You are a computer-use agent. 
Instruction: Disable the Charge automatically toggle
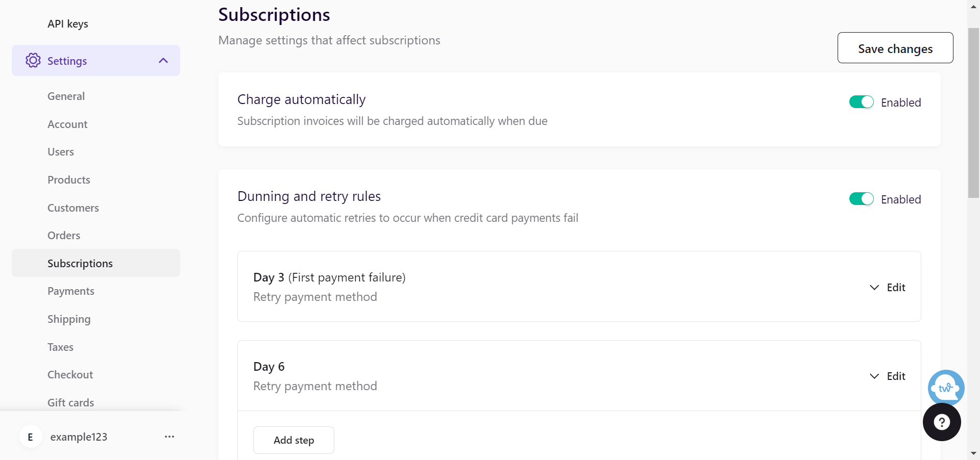point(862,102)
